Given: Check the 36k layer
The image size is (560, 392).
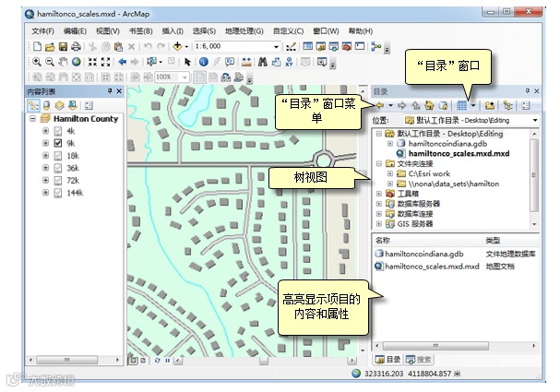Looking at the screenshot, I should coord(58,168).
